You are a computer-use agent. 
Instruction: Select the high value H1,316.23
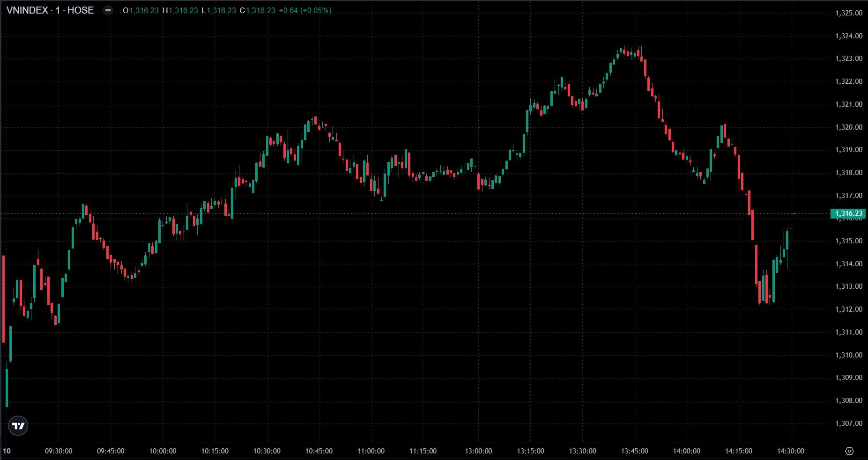[x=180, y=10]
